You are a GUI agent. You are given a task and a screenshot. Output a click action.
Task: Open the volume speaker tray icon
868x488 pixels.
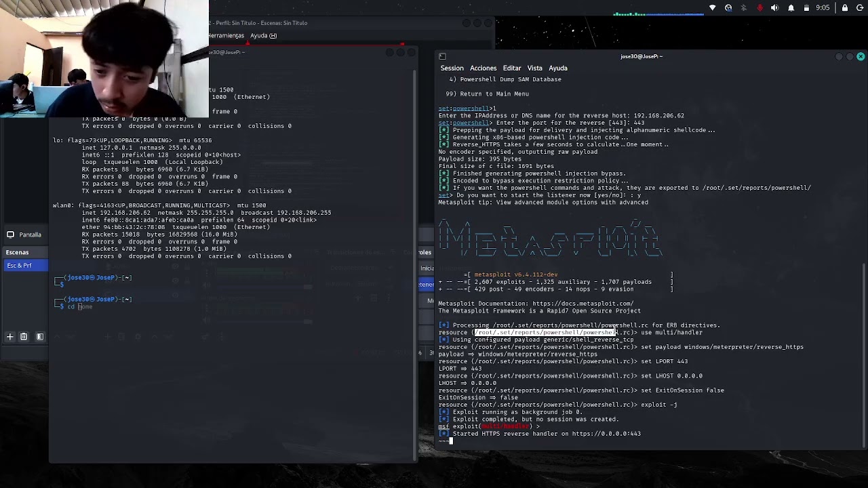(774, 8)
